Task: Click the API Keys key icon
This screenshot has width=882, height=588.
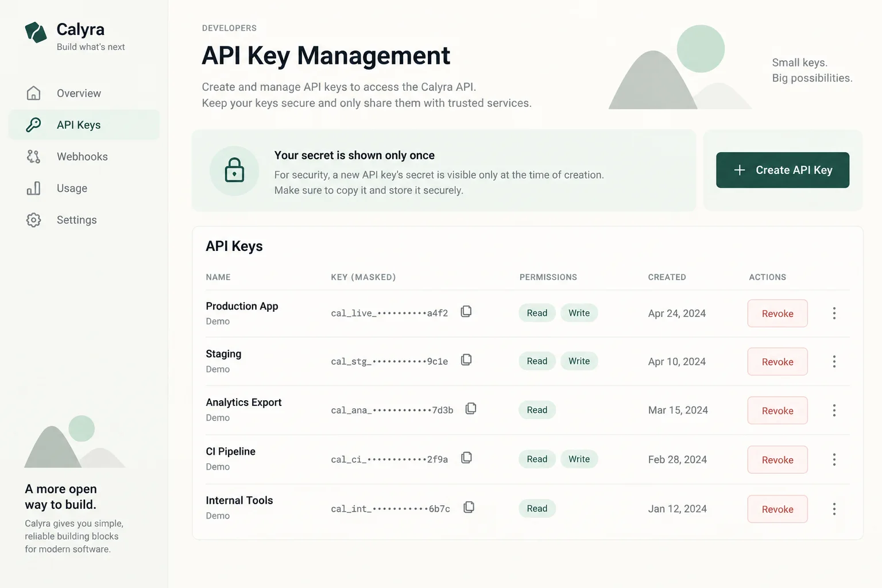Action: (x=33, y=125)
